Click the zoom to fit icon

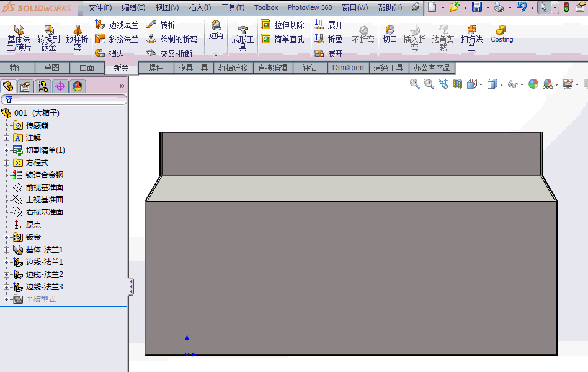(414, 84)
